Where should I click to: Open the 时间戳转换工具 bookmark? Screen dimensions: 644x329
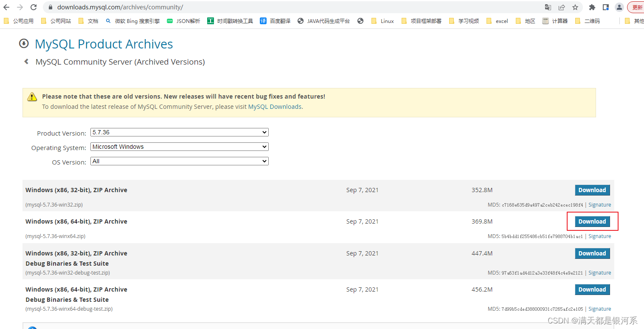(x=230, y=21)
